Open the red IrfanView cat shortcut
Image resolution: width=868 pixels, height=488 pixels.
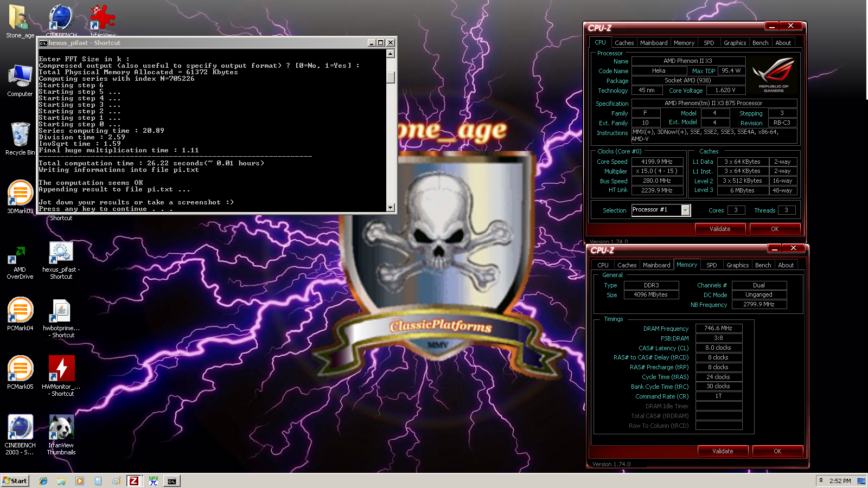tap(103, 17)
